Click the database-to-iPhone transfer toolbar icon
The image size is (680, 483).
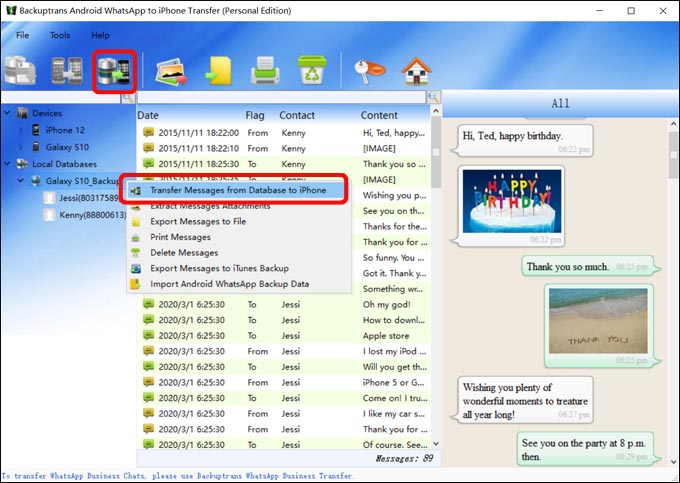[x=114, y=72]
